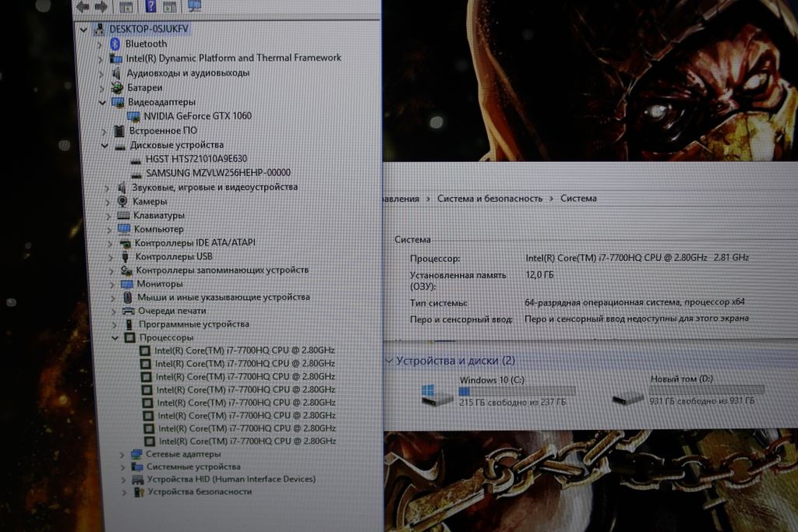Expand the Системные устройства category

(122, 467)
